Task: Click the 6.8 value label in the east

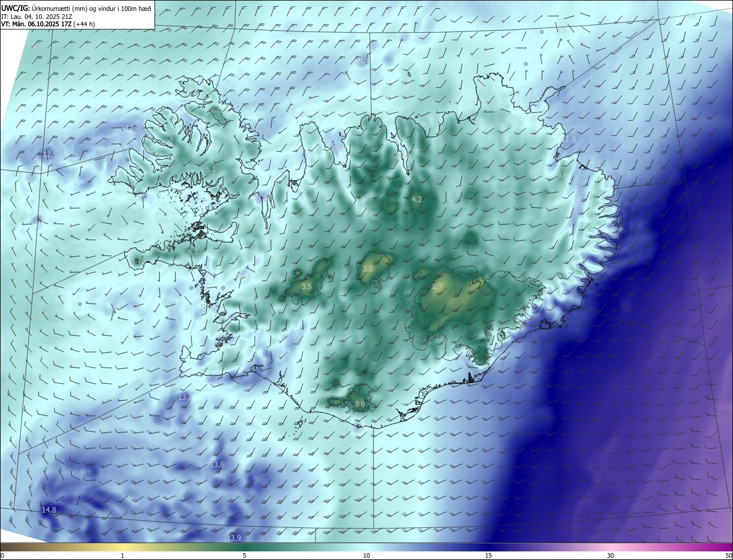Action: [x=562, y=175]
